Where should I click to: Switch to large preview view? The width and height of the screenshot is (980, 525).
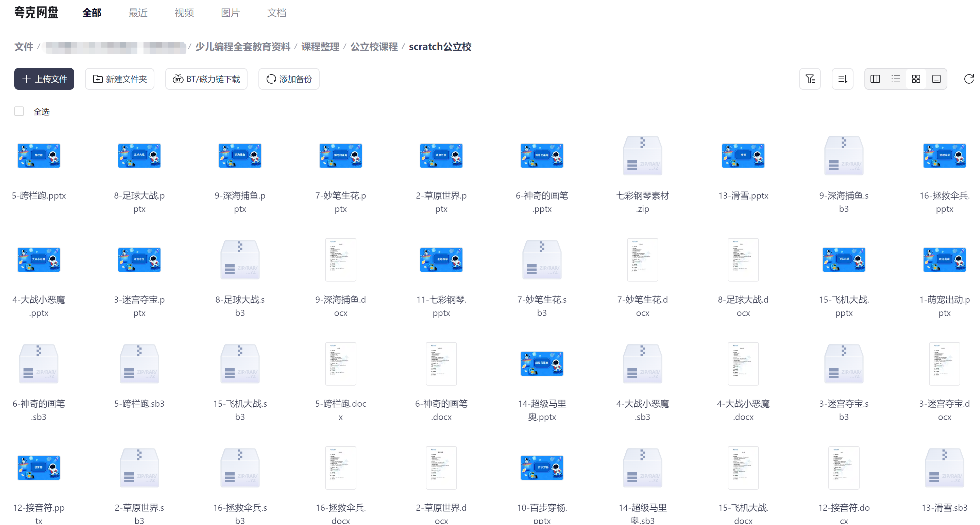pos(936,79)
